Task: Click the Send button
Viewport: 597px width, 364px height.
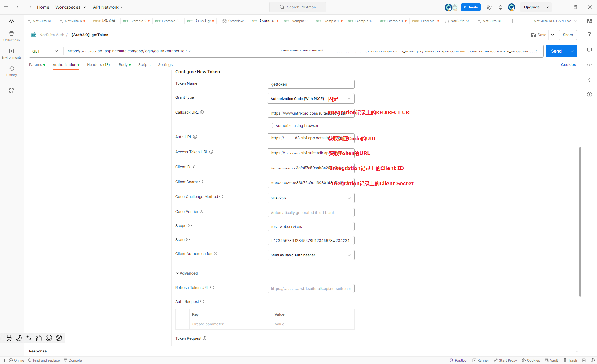Action: 557,51
